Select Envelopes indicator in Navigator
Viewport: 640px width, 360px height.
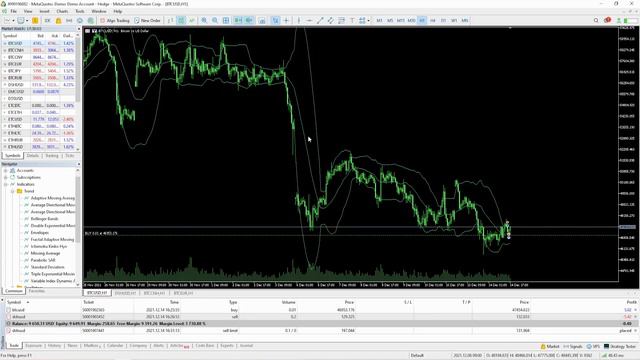(40, 233)
